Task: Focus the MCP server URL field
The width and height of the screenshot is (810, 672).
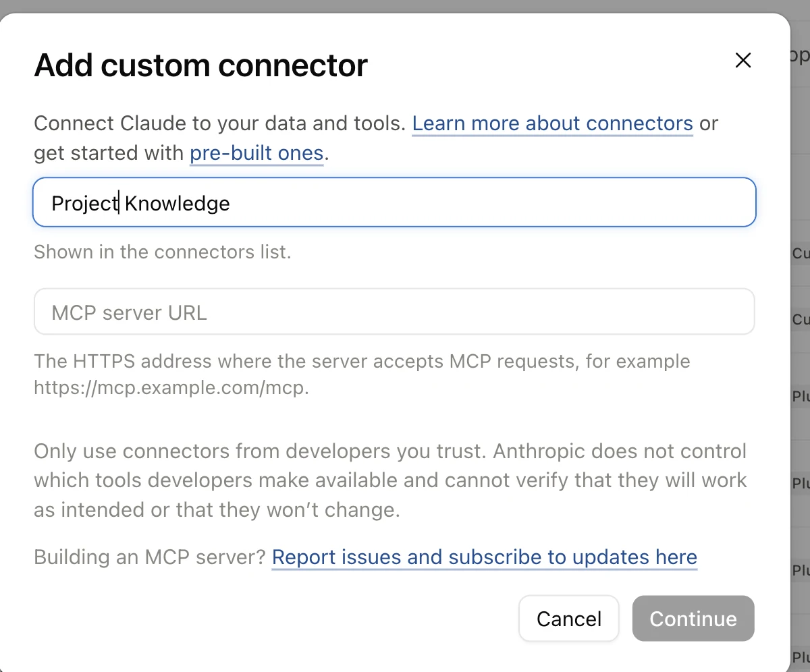Action: pos(394,312)
